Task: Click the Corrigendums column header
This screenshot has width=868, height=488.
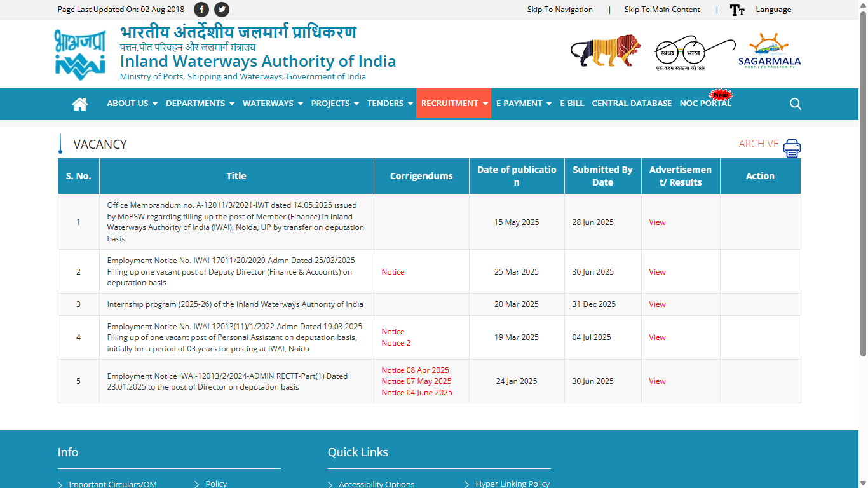Action: [x=421, y=176]
